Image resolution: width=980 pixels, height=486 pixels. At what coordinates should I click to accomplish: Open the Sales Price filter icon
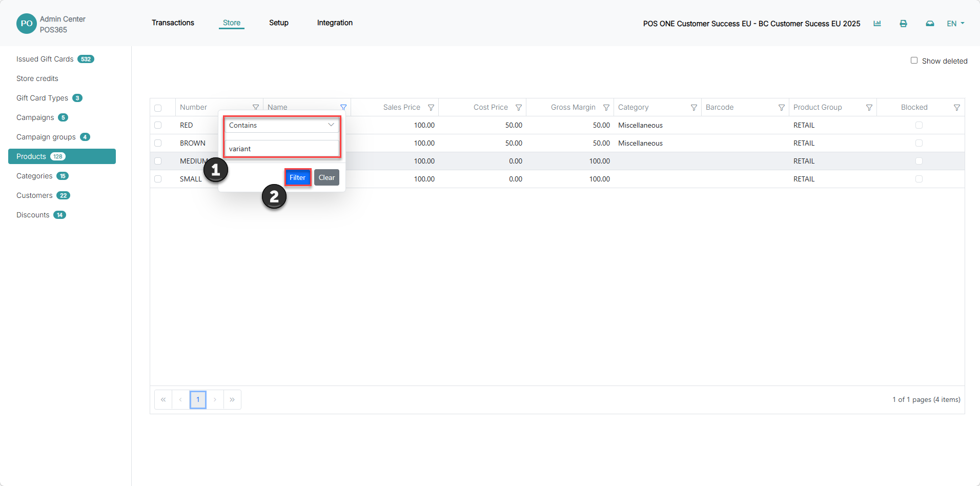(431, 107)
